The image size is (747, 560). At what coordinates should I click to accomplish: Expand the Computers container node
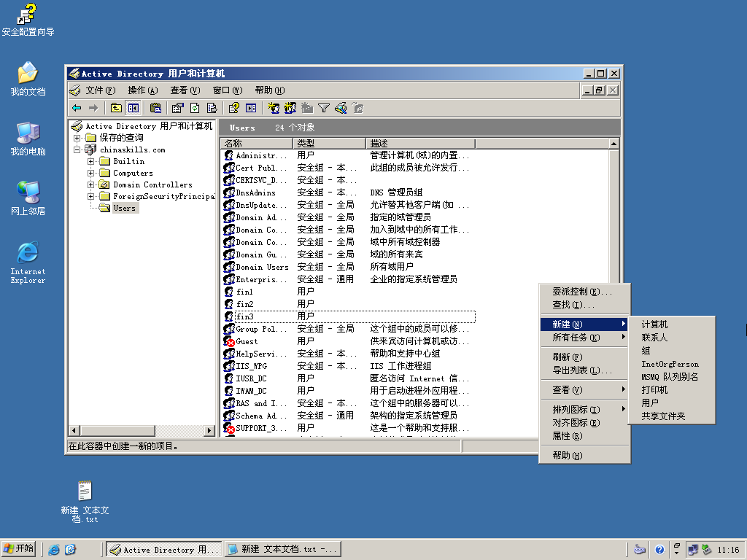click(x=90, y=173)
